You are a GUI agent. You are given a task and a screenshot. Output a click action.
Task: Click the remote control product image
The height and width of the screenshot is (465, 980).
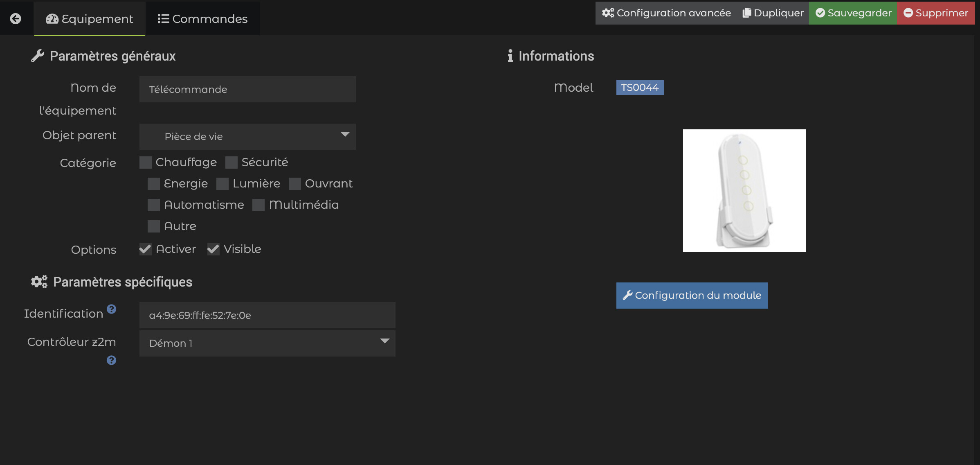[744, 191]
